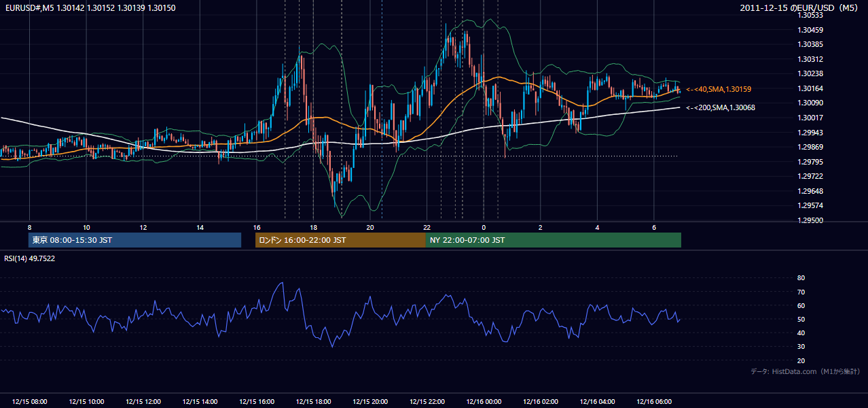This screenshot has width=868, height=408.
Task: Click the 200 SMA 1.30068 white label
Action: [x=720, y=107]
